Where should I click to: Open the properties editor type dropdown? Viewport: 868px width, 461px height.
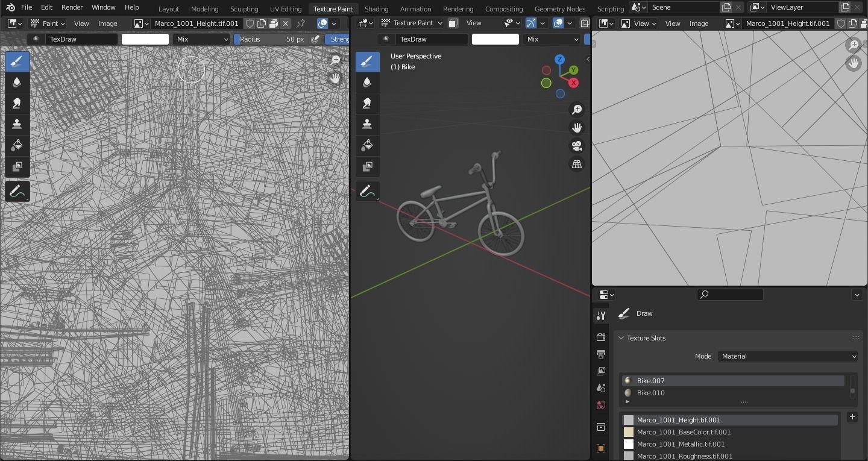606,295
